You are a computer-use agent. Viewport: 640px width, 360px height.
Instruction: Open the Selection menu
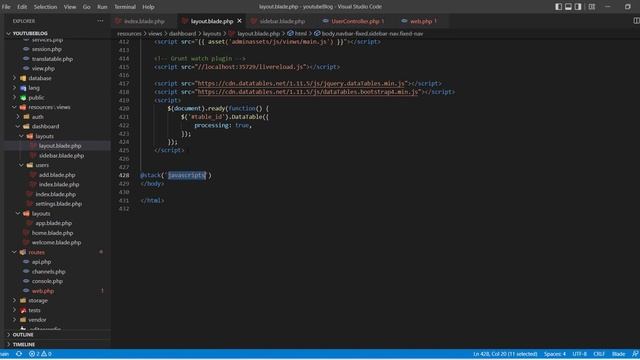pos(45,7)
